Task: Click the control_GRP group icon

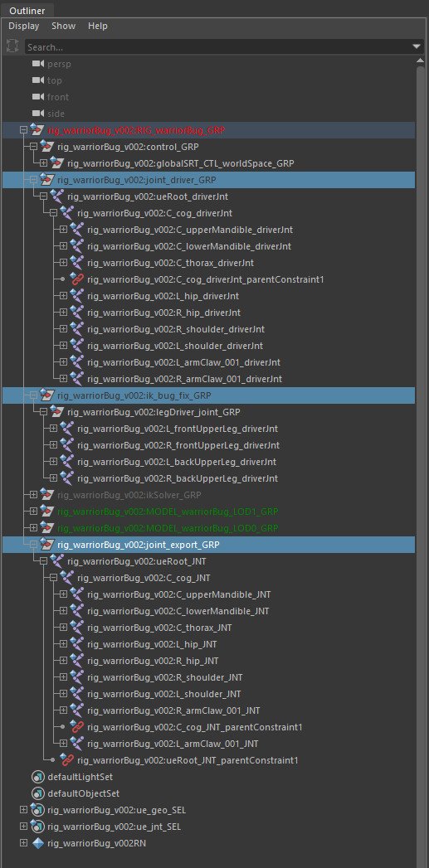Action: coord(46,147)
